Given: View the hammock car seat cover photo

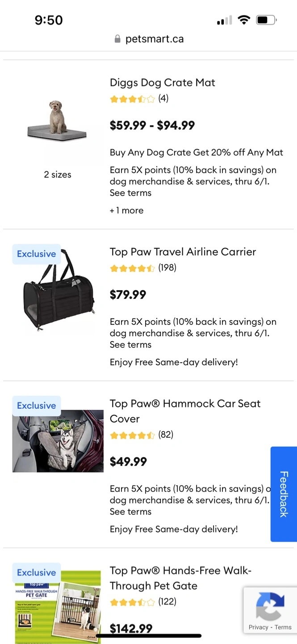Looking at the screenshot, I should point(58,441).
